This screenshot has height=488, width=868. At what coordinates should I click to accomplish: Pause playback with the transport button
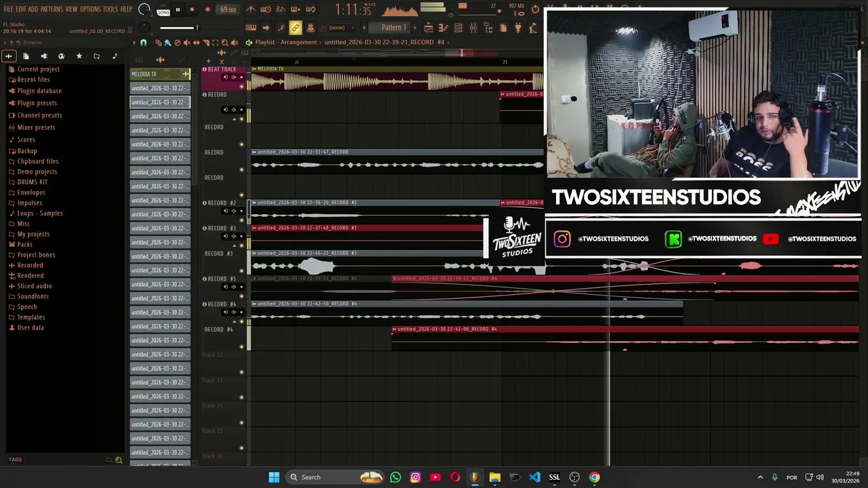pyautogui.click(x=178, y=9)
